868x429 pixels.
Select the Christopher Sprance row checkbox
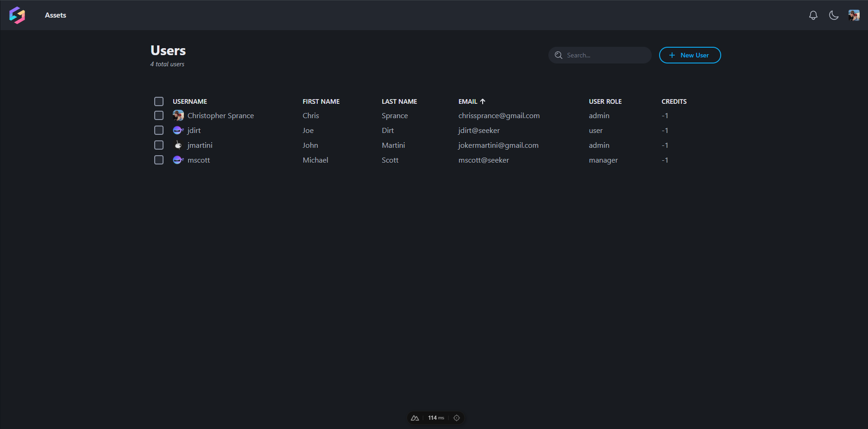coord(159,115)
